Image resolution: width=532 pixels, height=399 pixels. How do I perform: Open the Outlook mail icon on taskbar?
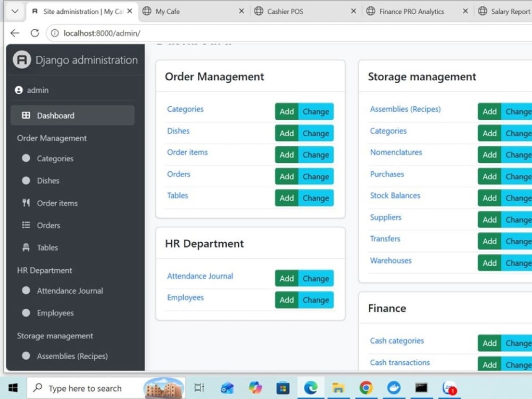(x=227, y=388)
